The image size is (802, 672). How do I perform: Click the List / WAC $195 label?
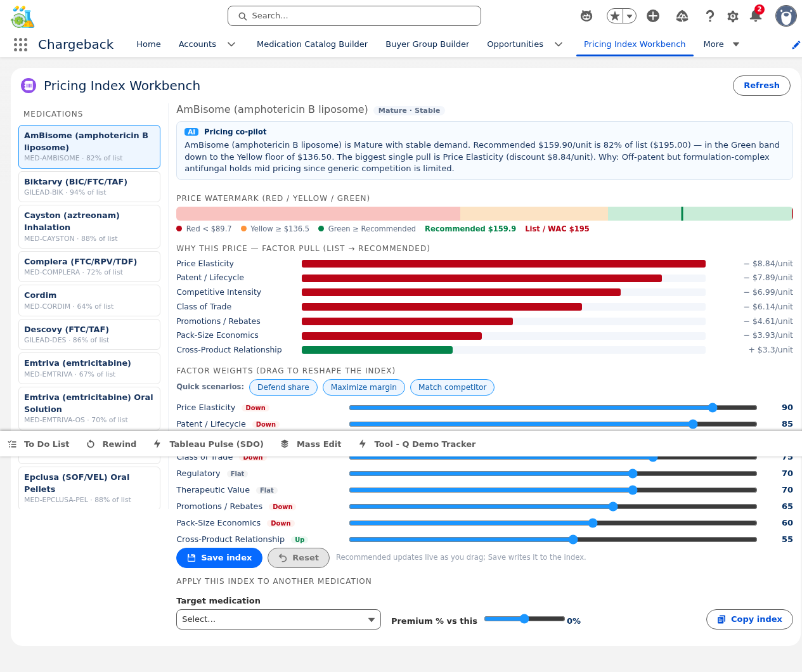tap(557, 229)
